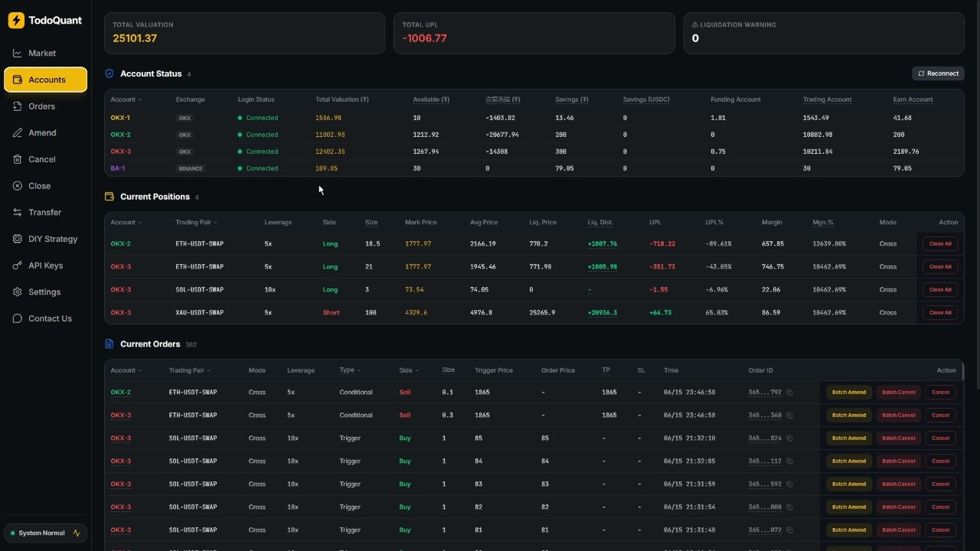Screen dimensions: 980x551
Task: Open the Amend menu item
Action: pyautogui.click(x=45, y=133)
